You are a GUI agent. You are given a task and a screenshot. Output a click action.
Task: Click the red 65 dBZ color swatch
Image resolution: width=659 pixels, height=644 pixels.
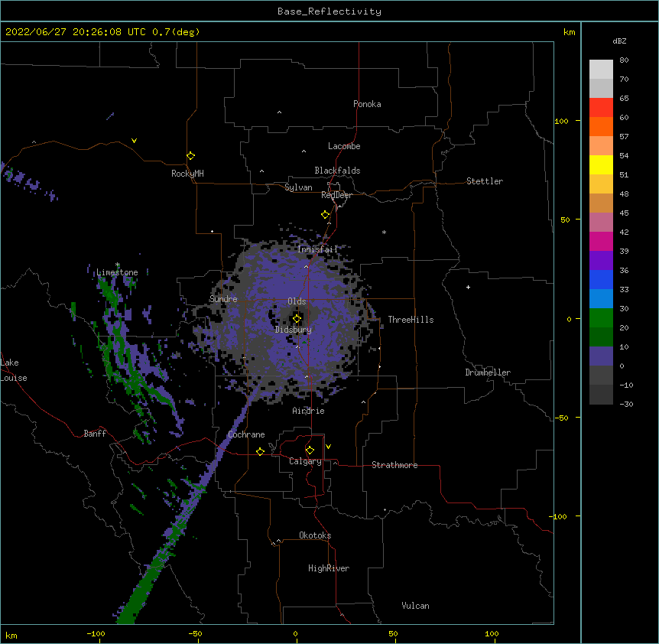click(601, 107)
